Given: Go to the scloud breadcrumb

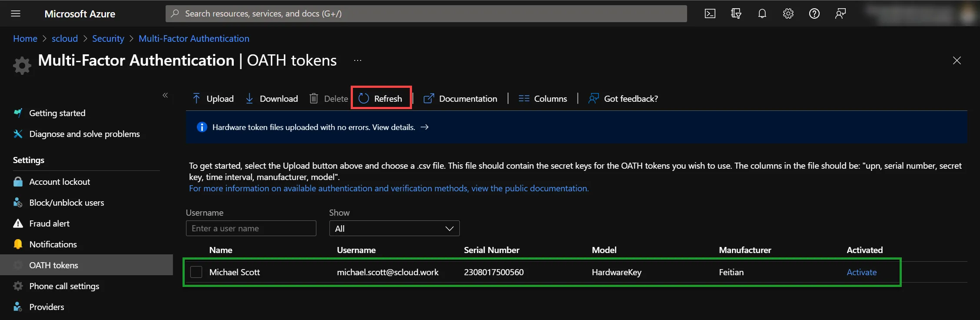Looking at the screenshot, I should (65, 39).
